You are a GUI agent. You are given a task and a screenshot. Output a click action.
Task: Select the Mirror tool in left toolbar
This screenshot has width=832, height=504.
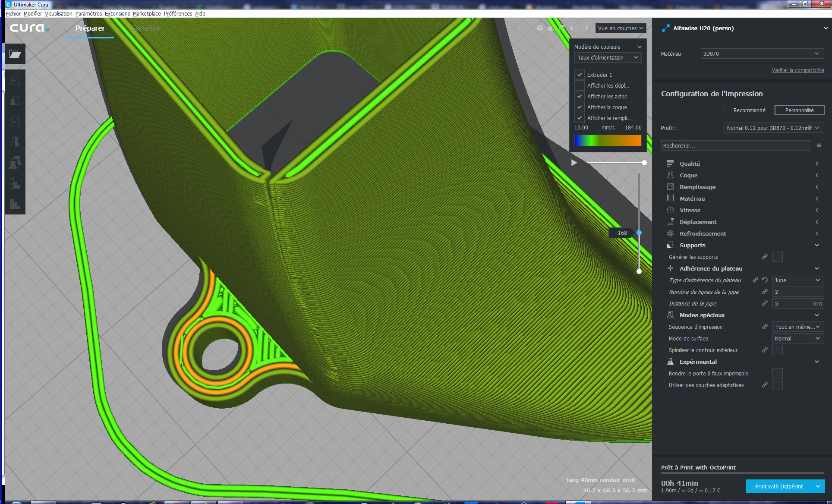tap(15, 142)
